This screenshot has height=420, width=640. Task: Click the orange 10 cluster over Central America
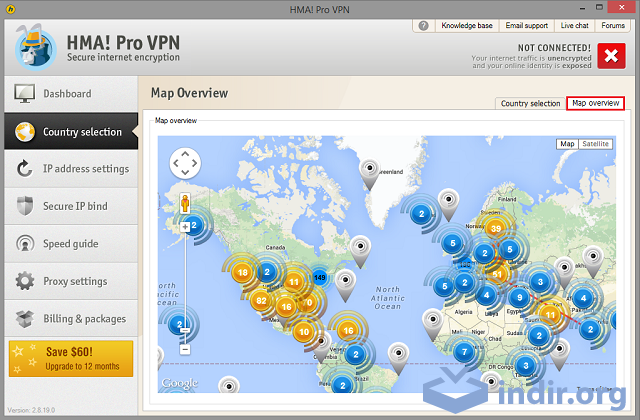pos(304,332)
